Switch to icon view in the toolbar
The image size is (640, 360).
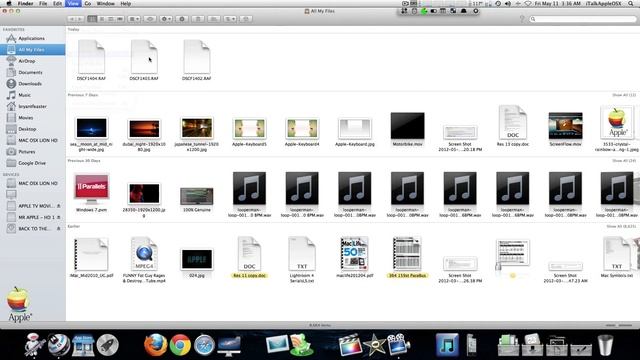click(x=92, y=19)
